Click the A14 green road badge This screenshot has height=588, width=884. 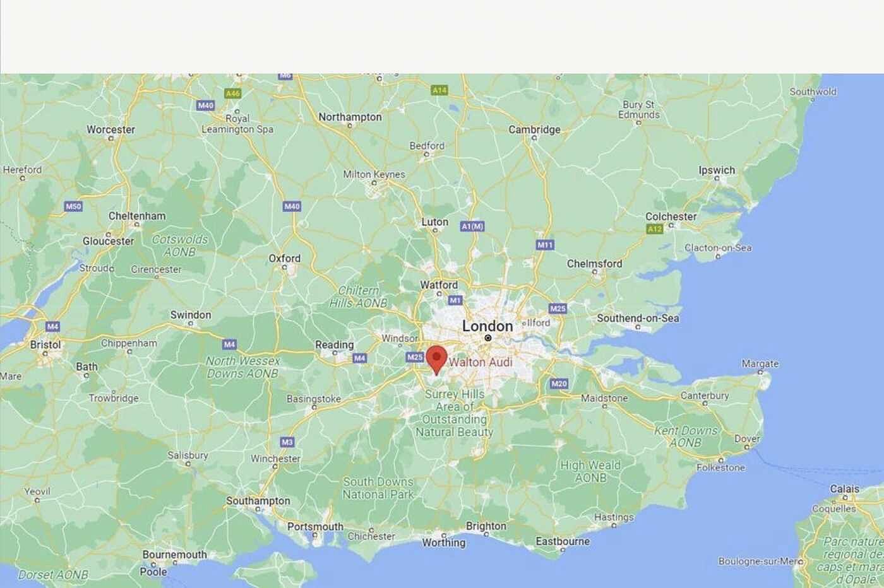pyautogui.click(x=439, y=90)
